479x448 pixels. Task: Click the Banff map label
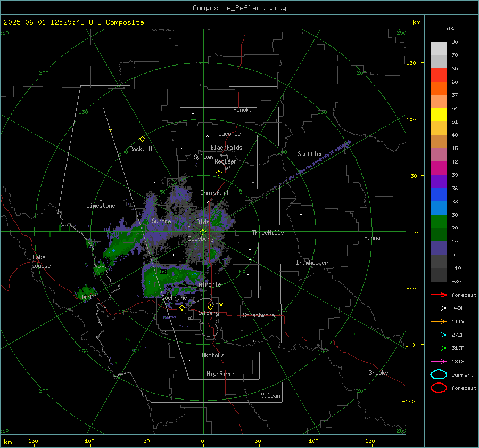tap(88, 297)
